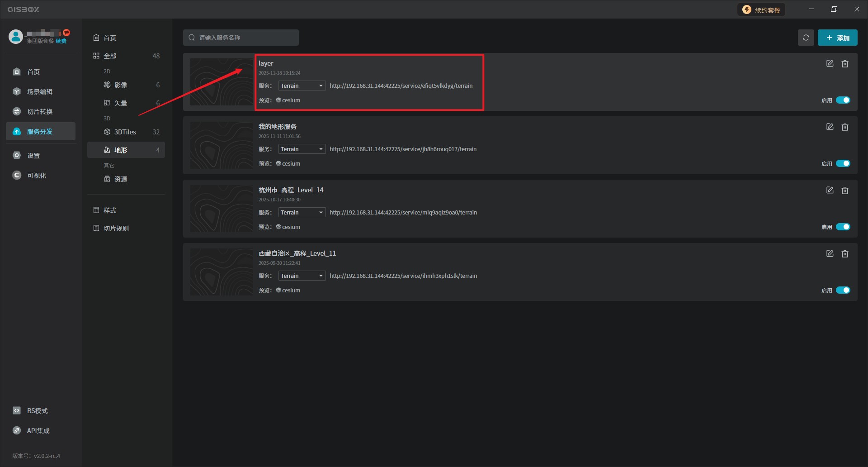The width and height of the screenshot is (868, 467).
Task: Click the trash icon for 西藏自治区_高程_Level_11
Action: pyautogui.click(x=844, y=254)
